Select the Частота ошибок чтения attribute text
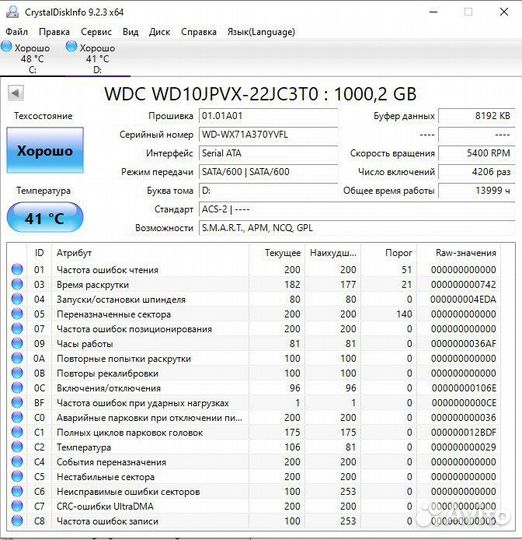Viewport: 522px width, 540px height. 107,270
